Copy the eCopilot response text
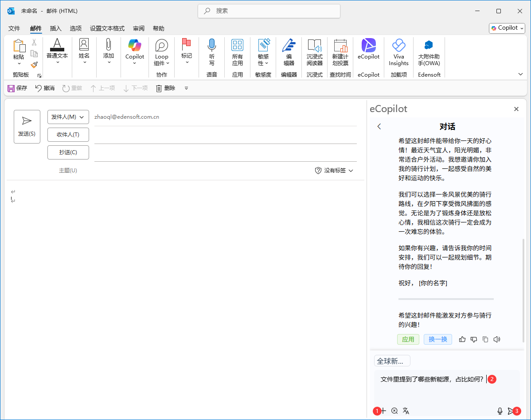Image resolution: width=531 pixels, height=420 pixels. pos(485,339)
